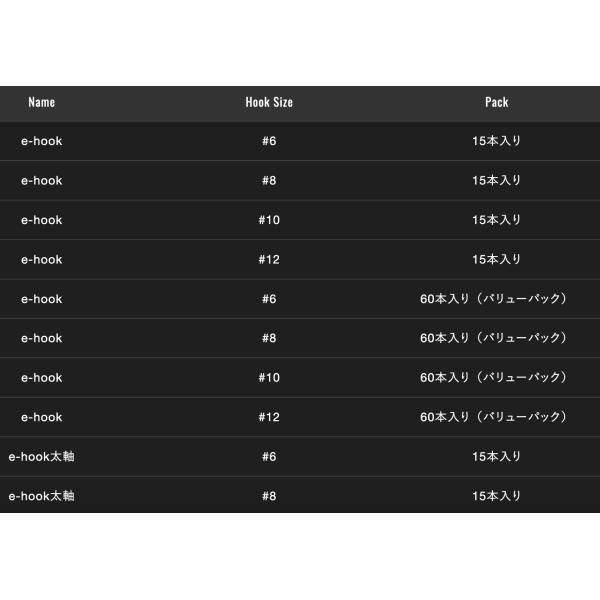Click the Name column header
600x600 pixels.
coord(41,102)
